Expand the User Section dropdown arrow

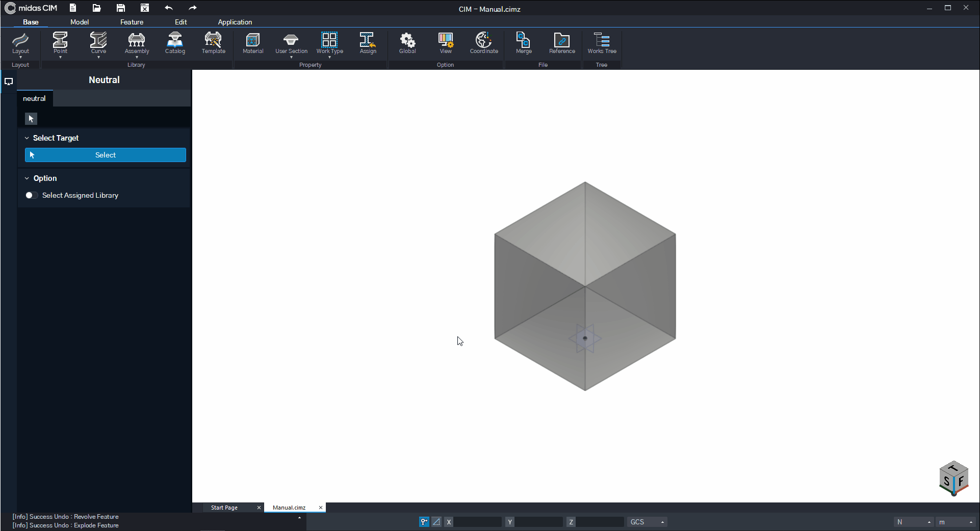click(291, 57)
